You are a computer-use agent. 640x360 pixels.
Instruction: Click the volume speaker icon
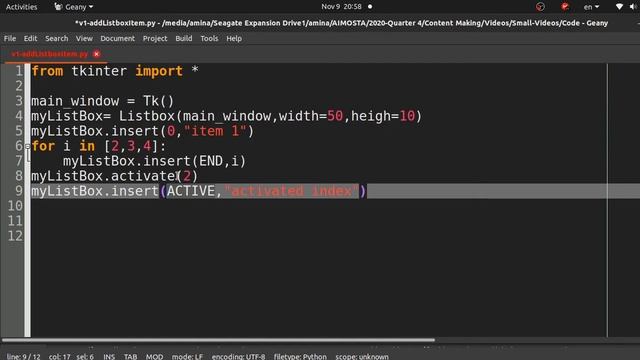633,7
